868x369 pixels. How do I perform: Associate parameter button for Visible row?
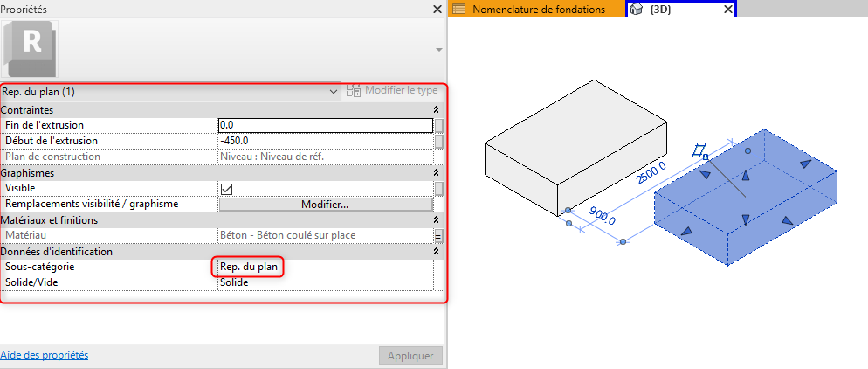(x=439, y=189)
